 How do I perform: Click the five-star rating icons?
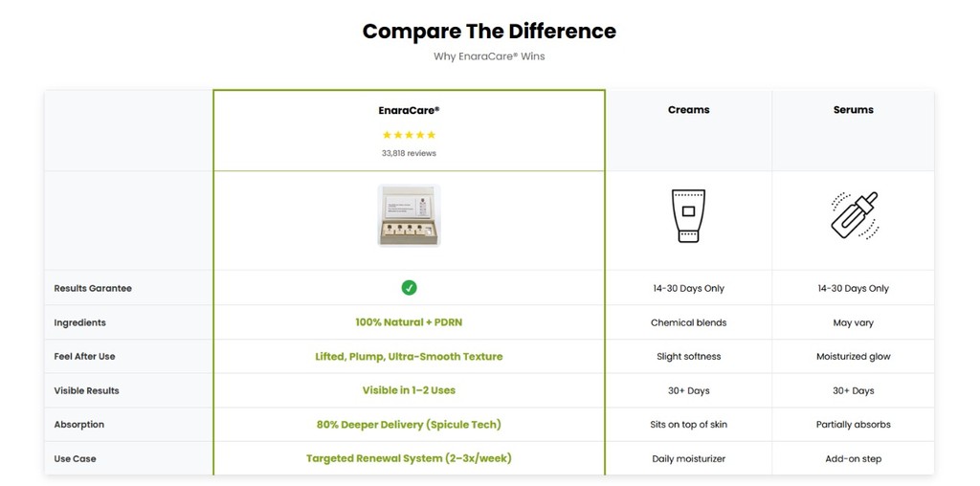tap(409, 135)
